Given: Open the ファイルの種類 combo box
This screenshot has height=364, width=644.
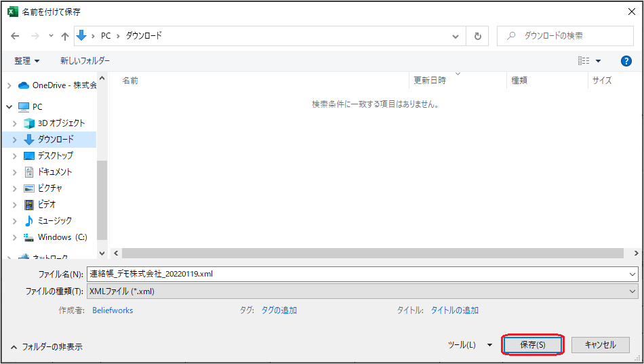Looking at the screenshot, I should click(x=363, y=291).
